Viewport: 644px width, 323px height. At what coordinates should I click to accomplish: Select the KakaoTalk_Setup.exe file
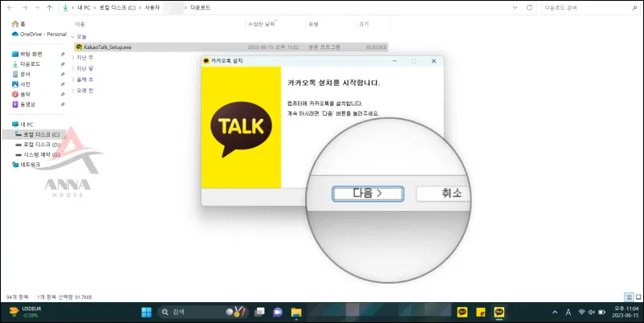tap(230, 47)
